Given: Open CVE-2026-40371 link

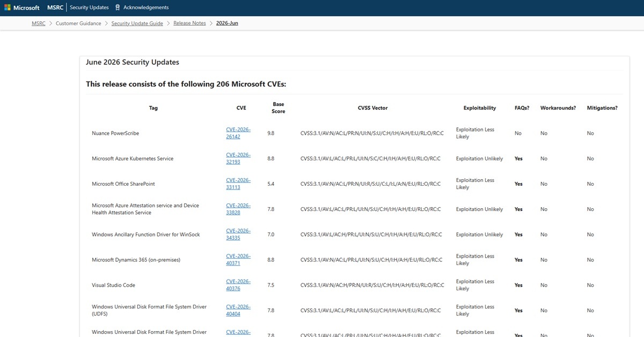Looking at the screenshot, I should [238, 260].
